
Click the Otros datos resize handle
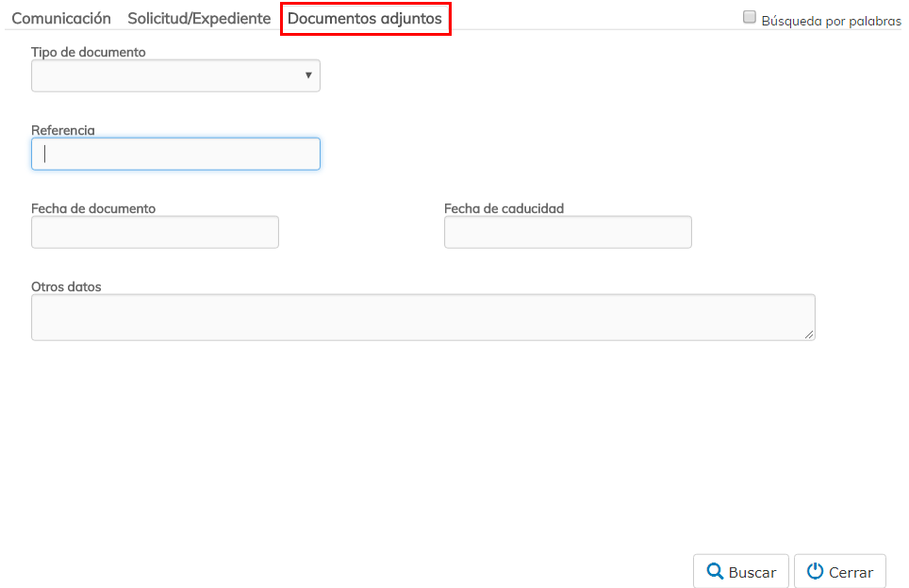point(809,334)
